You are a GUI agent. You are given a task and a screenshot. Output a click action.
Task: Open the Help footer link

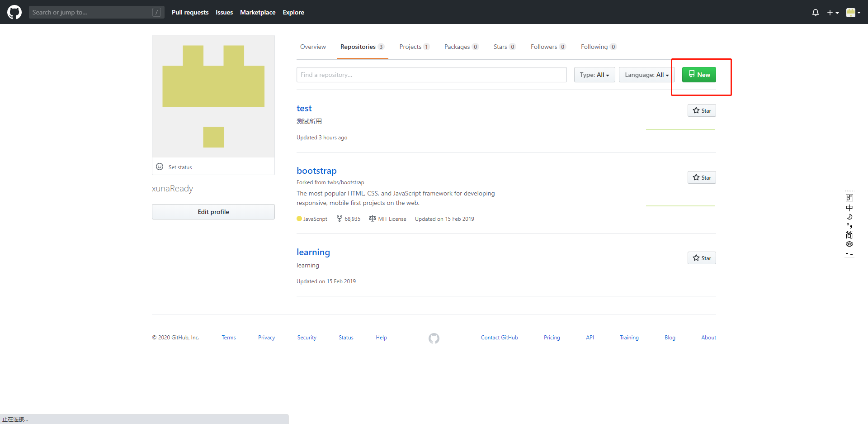(381, 338)
